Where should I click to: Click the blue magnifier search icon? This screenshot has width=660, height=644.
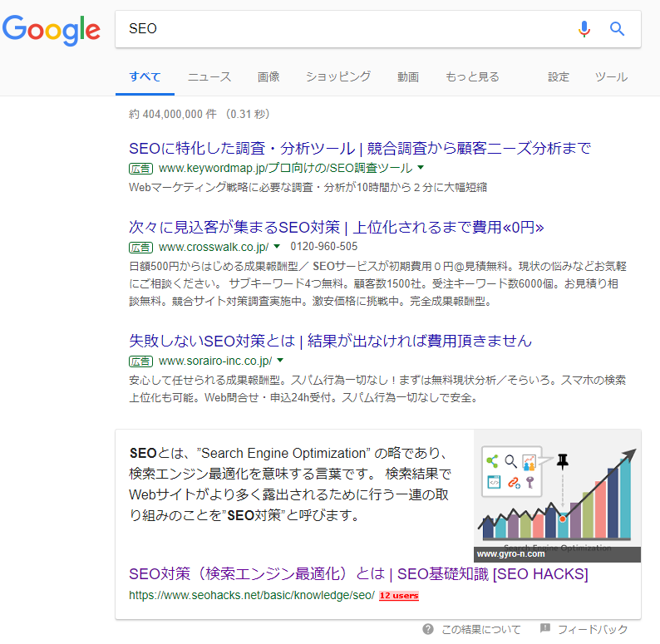point(617,28)
